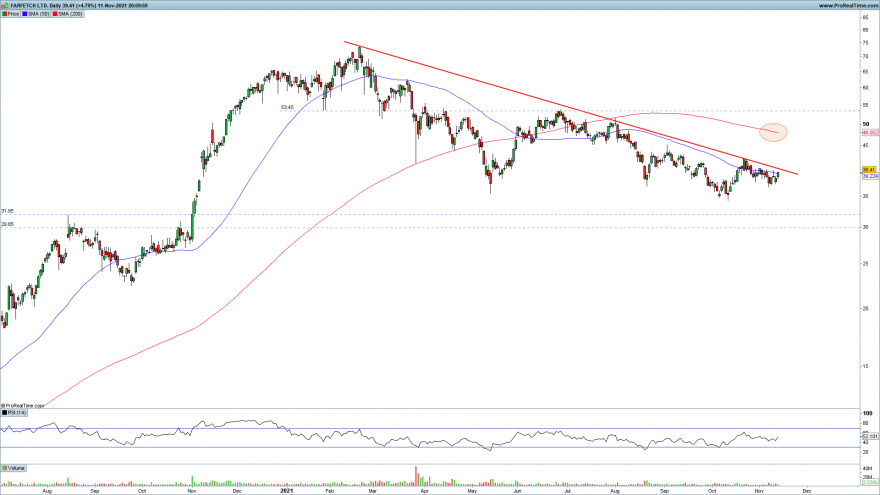The height and width of the screenshot is (495, 880).
Task: Open the RSI (14) panel label
Action: (14, 412)
